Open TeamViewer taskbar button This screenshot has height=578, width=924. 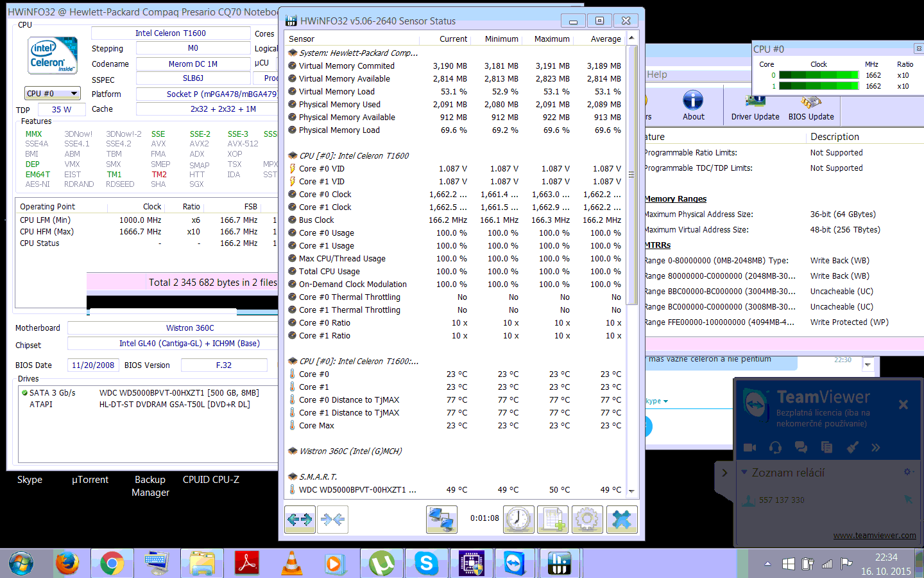coord(514,564)
